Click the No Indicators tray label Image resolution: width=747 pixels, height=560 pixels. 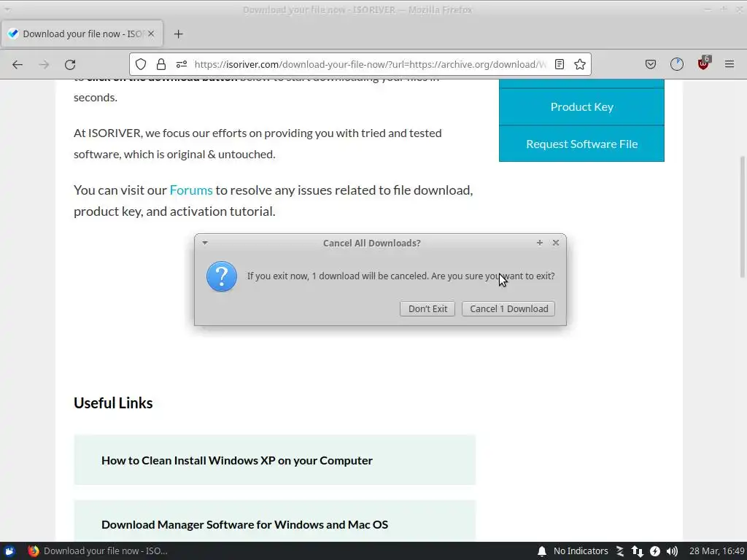pos(581,551)
